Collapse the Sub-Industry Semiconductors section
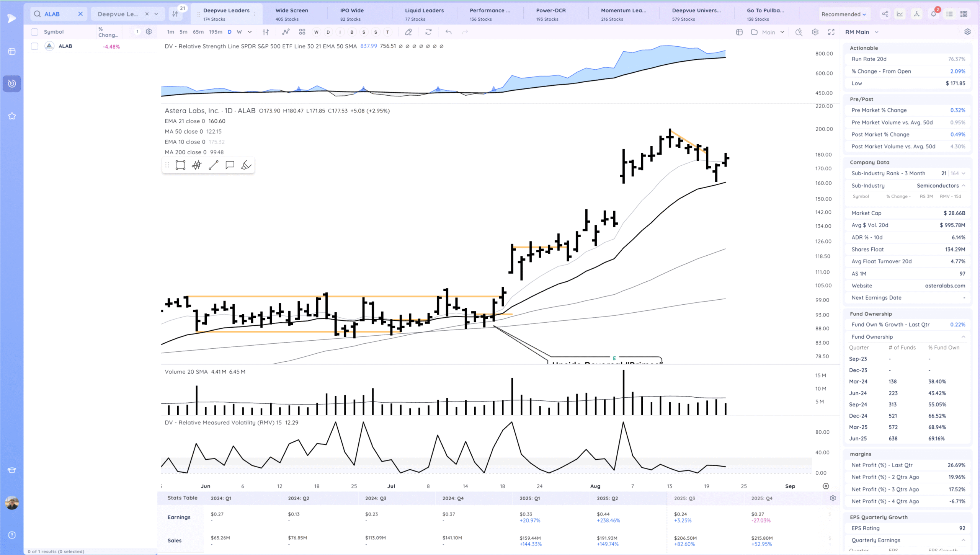Screen dimensions: 980x555 click(963, 186)
